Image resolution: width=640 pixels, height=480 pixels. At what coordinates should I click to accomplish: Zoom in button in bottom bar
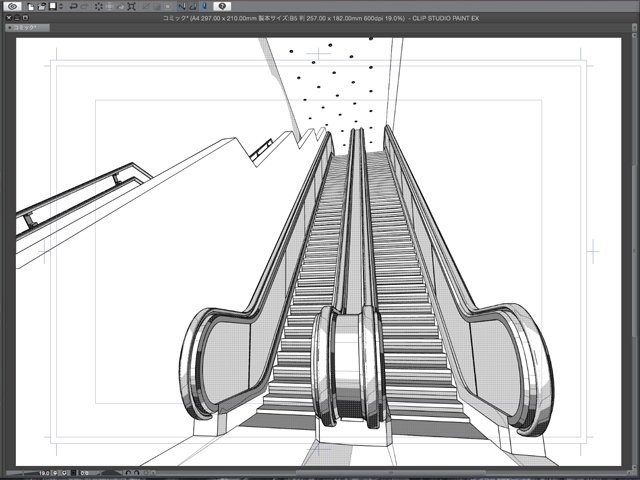[x=64, y=473]
